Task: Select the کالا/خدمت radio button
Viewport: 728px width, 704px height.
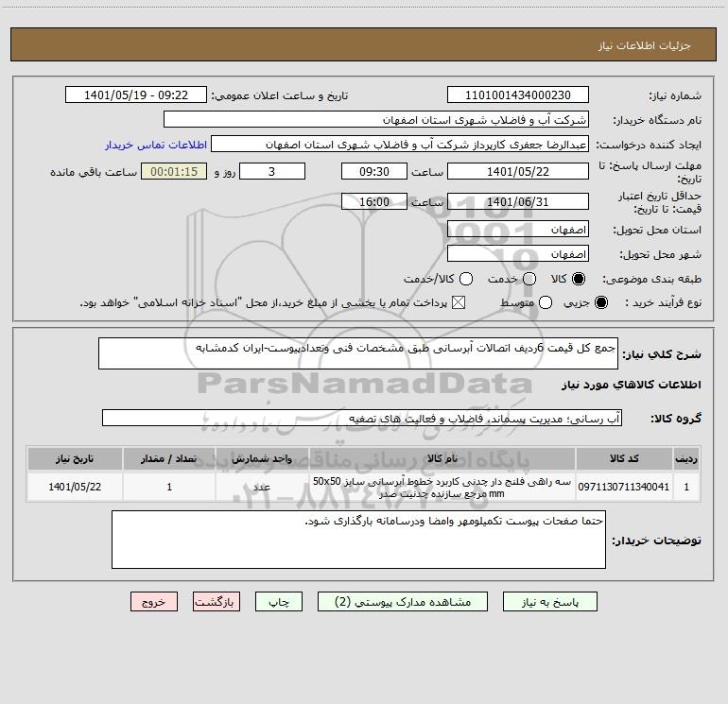Action: pos(466,279)
